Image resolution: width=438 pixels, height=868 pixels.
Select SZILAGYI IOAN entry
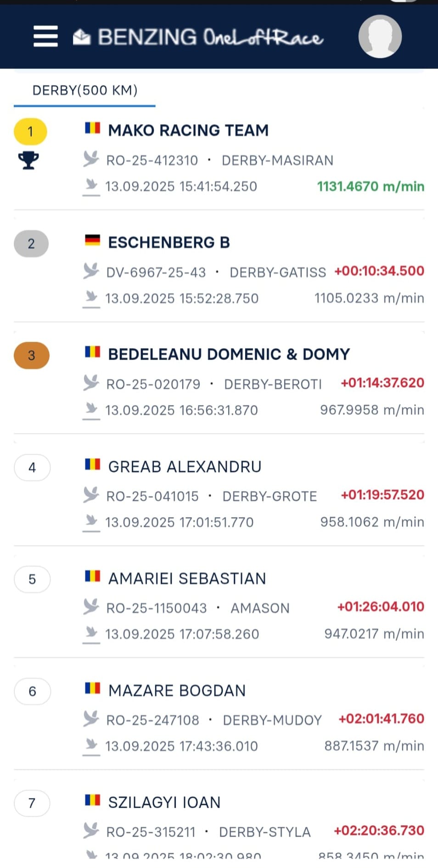coord(164,802)
